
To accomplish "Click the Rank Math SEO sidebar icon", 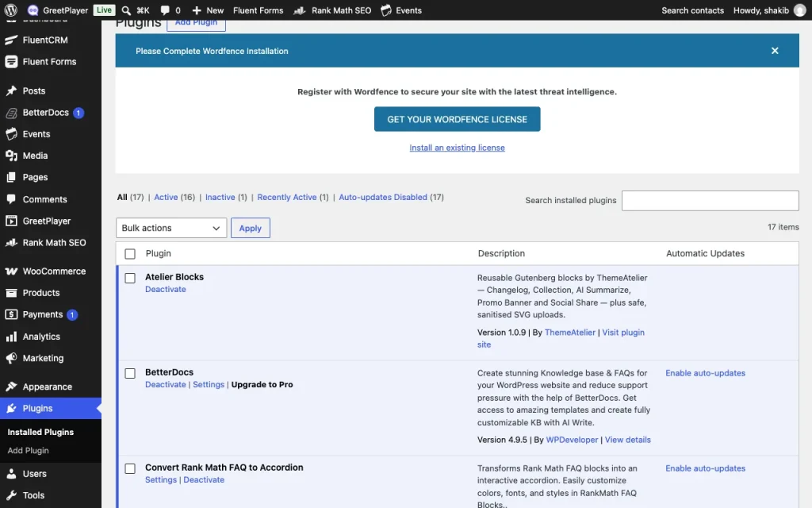I will click(x=11, y=243).
